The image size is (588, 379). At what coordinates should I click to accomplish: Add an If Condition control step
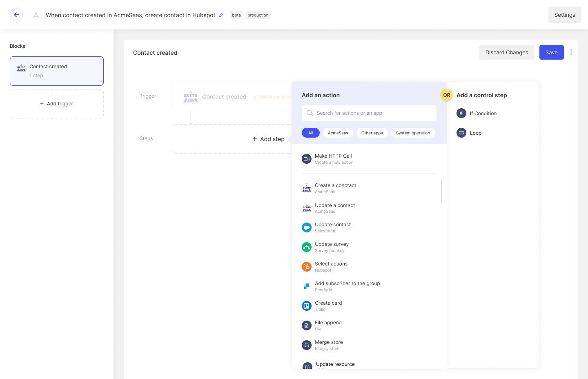point(477,113)
